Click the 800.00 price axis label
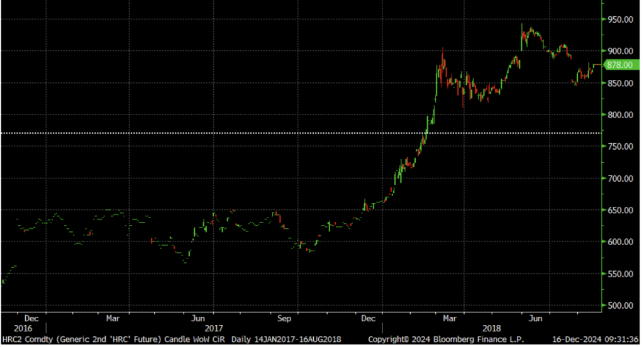644x347 pixels. 619,115
